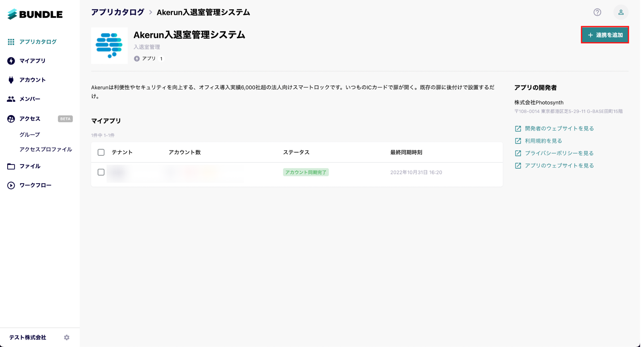Click the メンバー people icon
The width and height of the screenshot is (644, 347).
(11, 99)
